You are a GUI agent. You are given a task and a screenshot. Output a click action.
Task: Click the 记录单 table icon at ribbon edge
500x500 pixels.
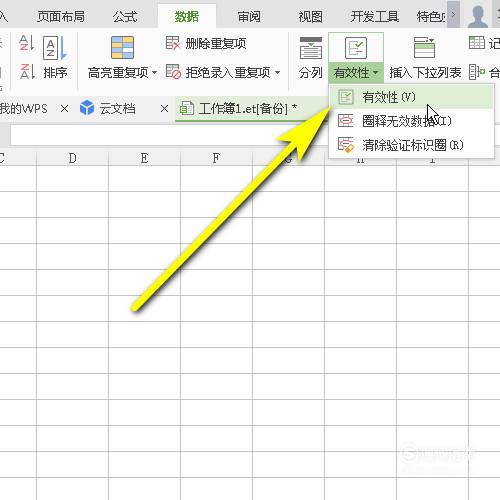coord(477,43)
